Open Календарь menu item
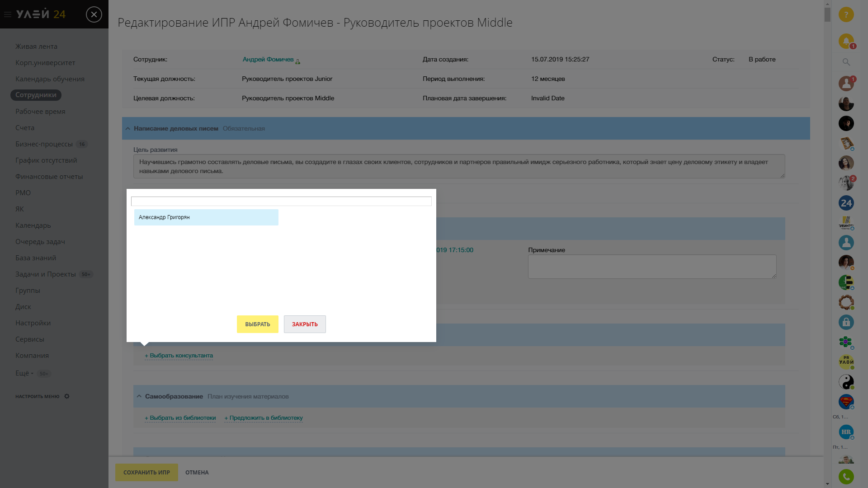 (x=33, y=225)
